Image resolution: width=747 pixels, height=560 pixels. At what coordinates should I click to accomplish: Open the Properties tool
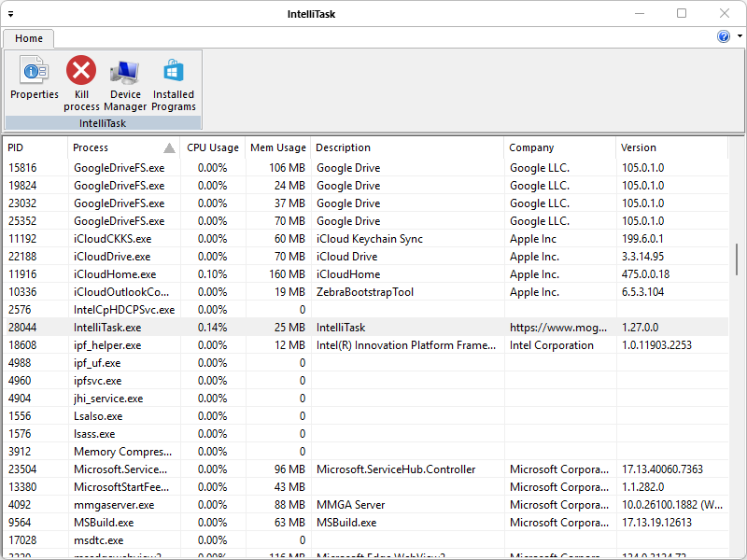35,78
